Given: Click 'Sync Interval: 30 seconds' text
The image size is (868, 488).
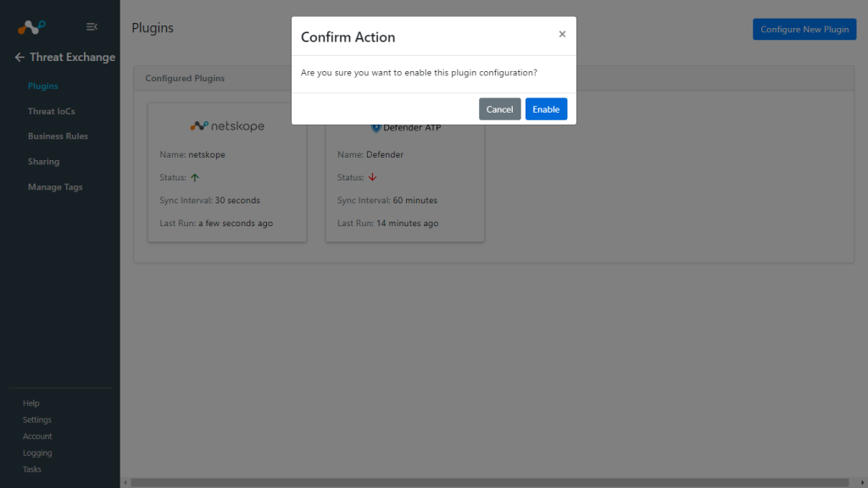Looking at the screenshot, I should [x=209, y=200].
